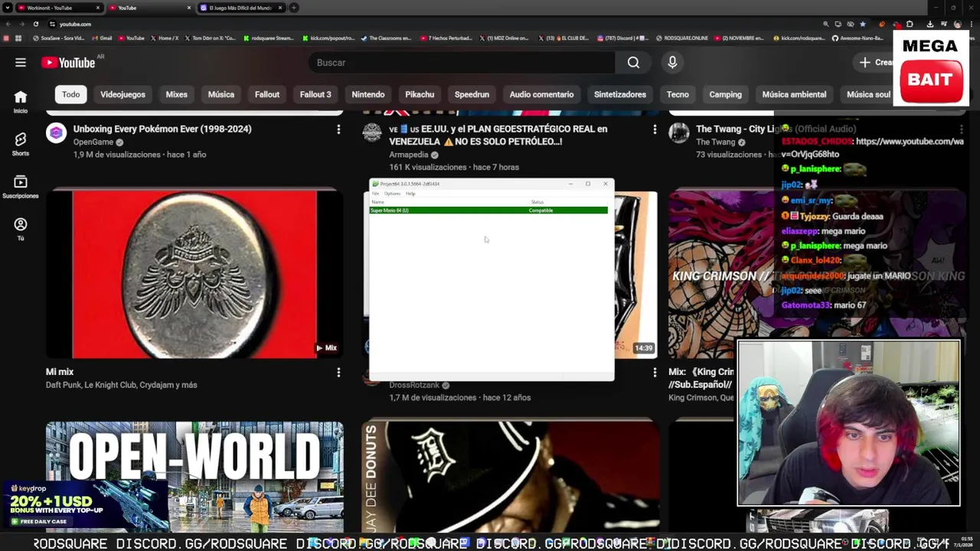Open options menu for Unboxing Every Pokémon video
Viewport: 980px width, 551px height.
click(x=338, y=130)
